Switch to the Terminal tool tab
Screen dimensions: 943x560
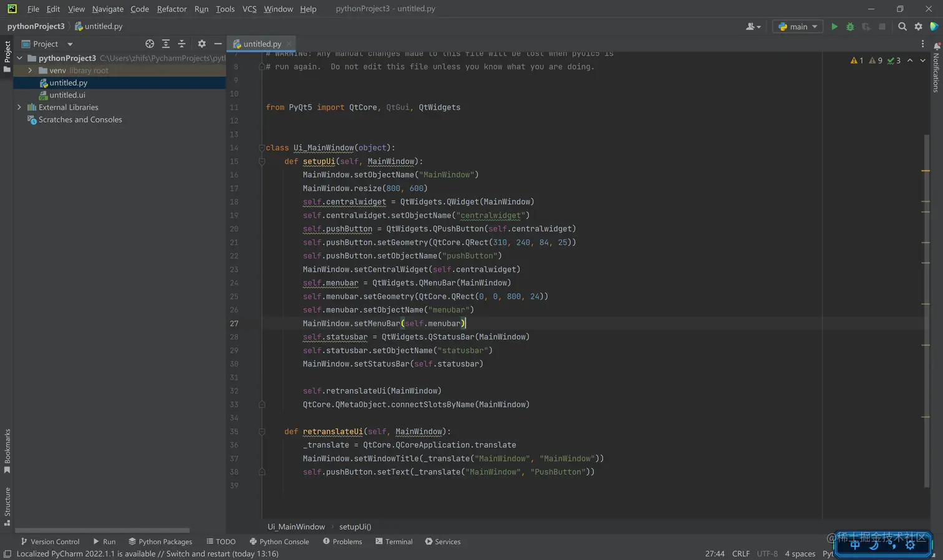coord(394,541)
